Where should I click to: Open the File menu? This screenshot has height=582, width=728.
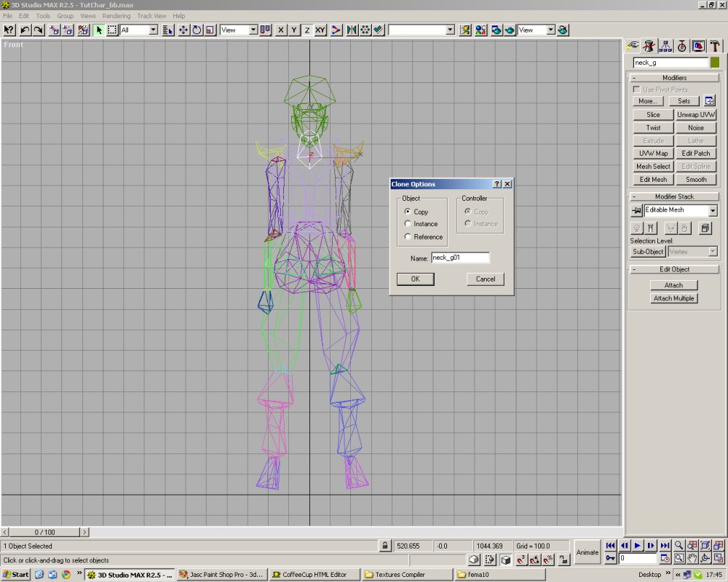click(x=7, y=16)
